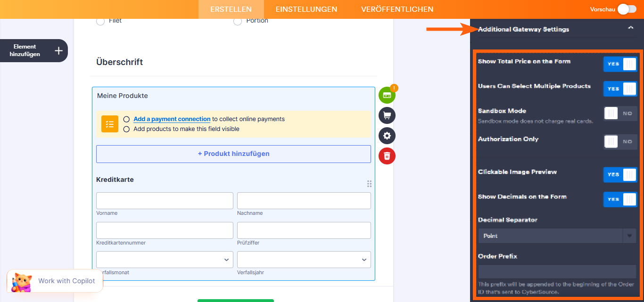Enable Sandbox Mode
The image size is (644, 302).
tap(620, 113)
